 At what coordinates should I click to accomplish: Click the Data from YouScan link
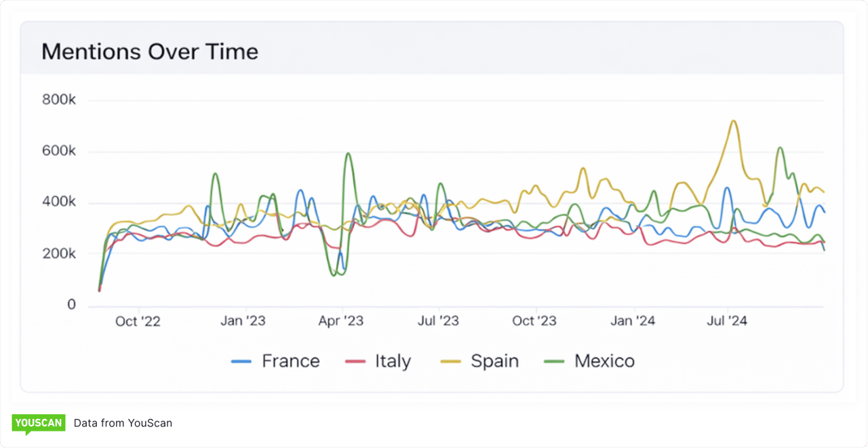[x=123, y=422]
